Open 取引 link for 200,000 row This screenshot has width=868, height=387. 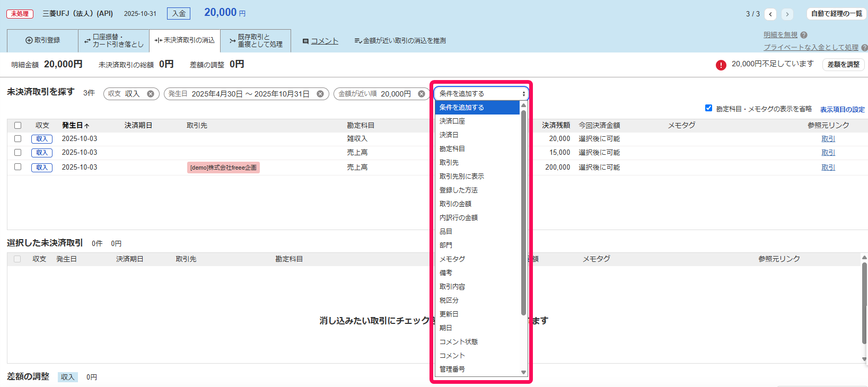pyautogui.click(x=828, y=168)
